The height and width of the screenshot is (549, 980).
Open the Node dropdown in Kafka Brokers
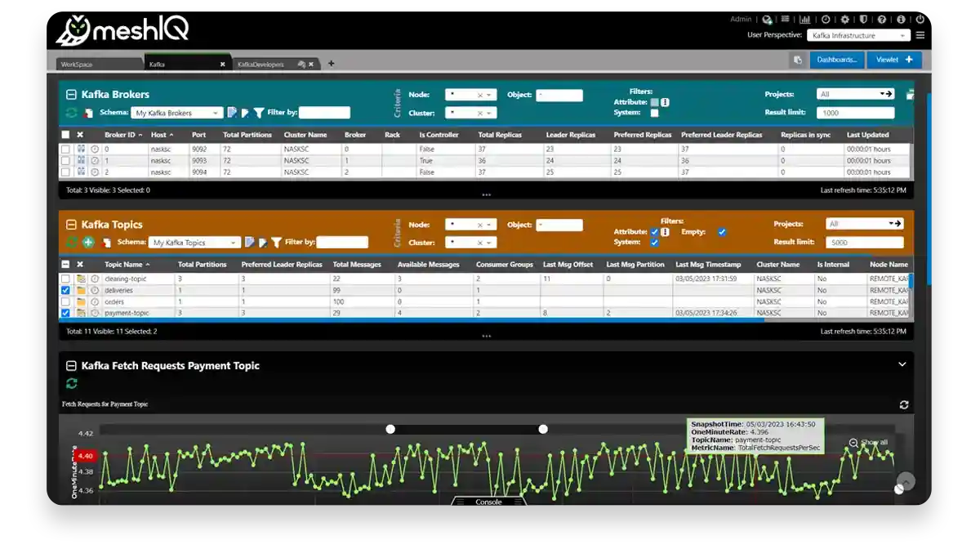point(470,95)
